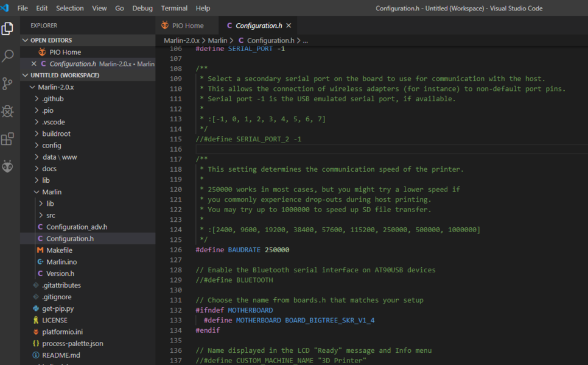
Task: Open the Go menu
Action: (x=119, y=9)
